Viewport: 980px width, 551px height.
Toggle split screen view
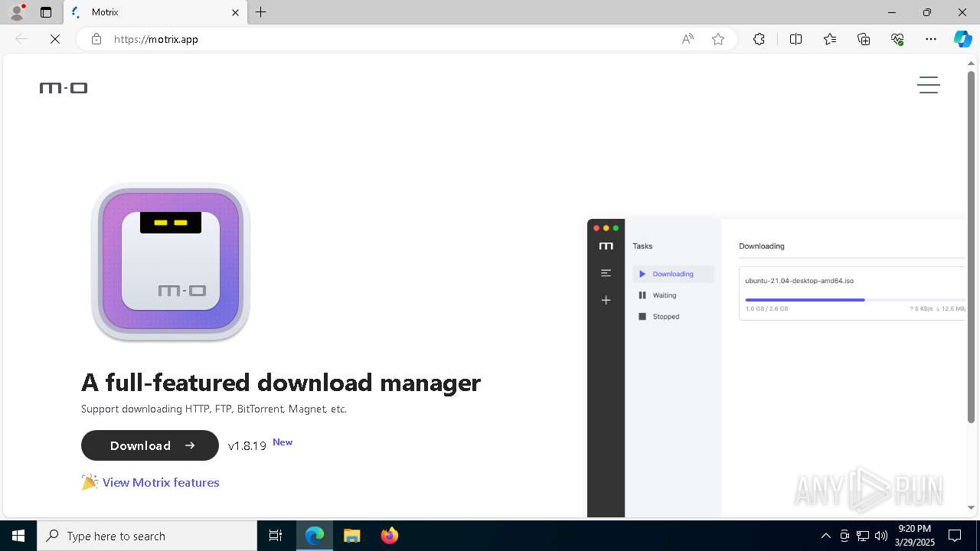click(x=795, y=39)
